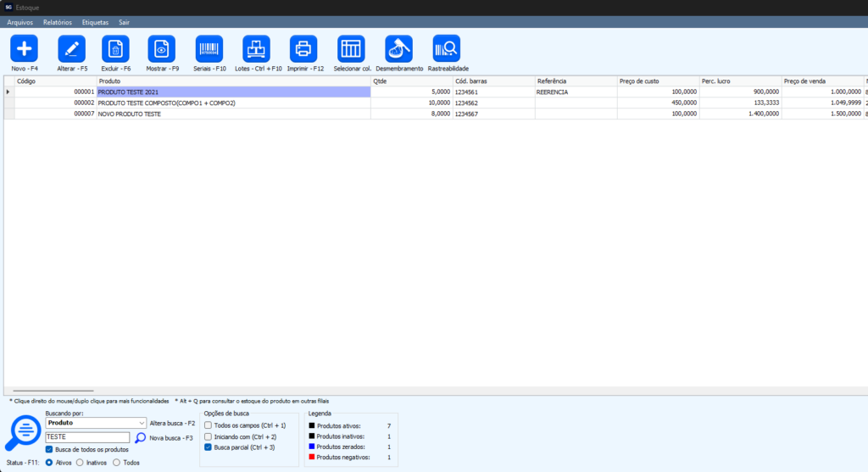Click the Perc. lucro column header
The height and width of the screenshot is (472, 868).
[x=741, y=81]
